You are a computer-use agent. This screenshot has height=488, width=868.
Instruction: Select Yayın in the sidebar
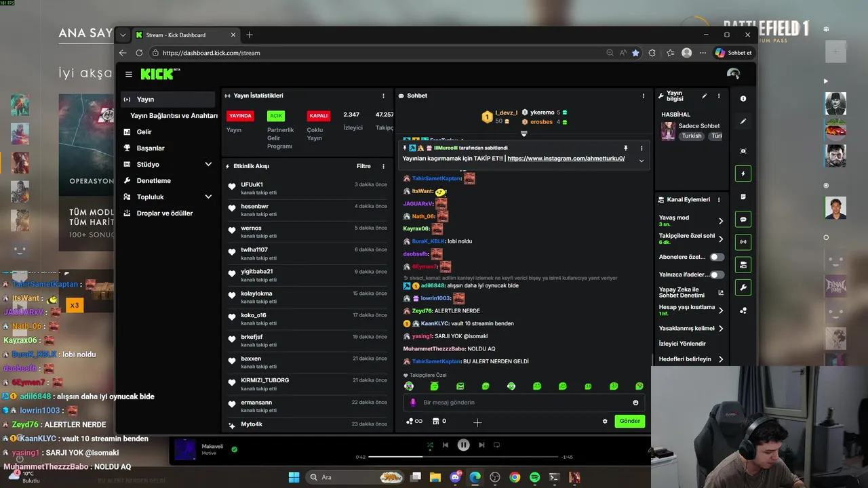pos(167,99)
